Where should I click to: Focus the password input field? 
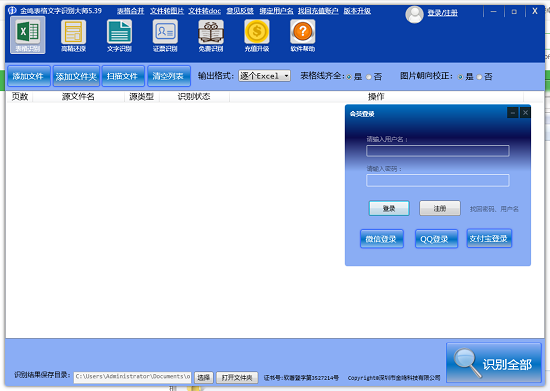point(438,180)
